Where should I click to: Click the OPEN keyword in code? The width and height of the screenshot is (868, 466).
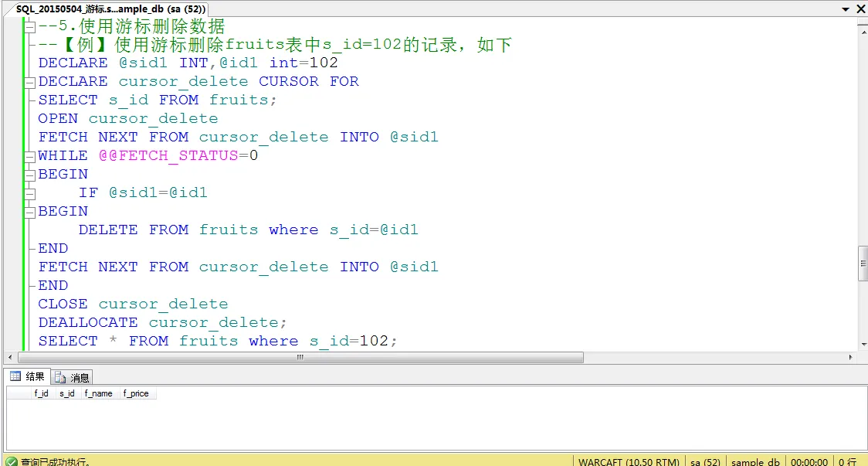(58, 118)
